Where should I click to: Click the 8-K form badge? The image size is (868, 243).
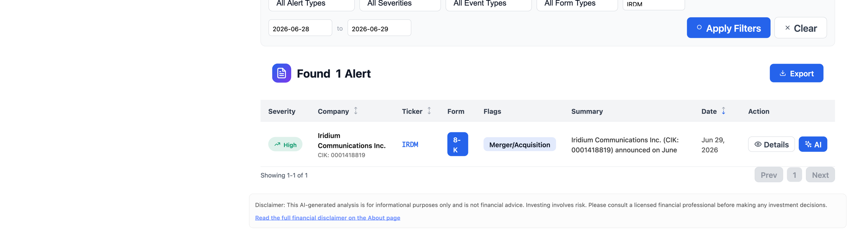tap(458, 144)
